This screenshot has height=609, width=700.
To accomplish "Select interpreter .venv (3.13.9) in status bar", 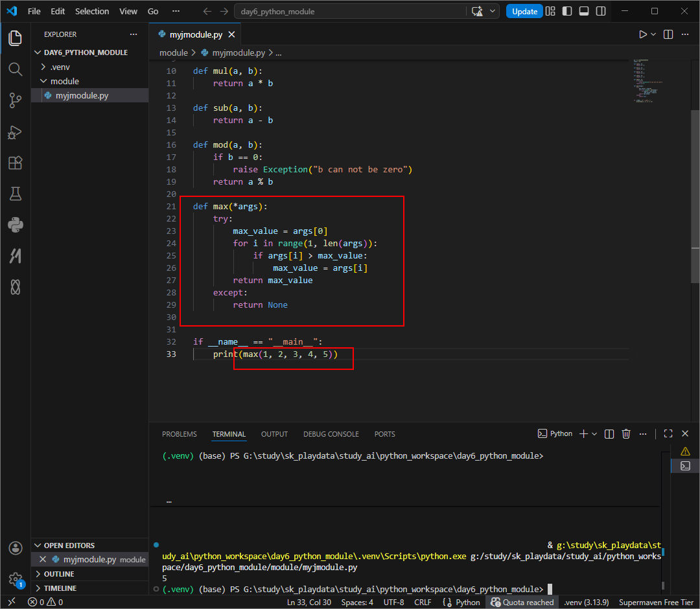I will pos(586,603).
